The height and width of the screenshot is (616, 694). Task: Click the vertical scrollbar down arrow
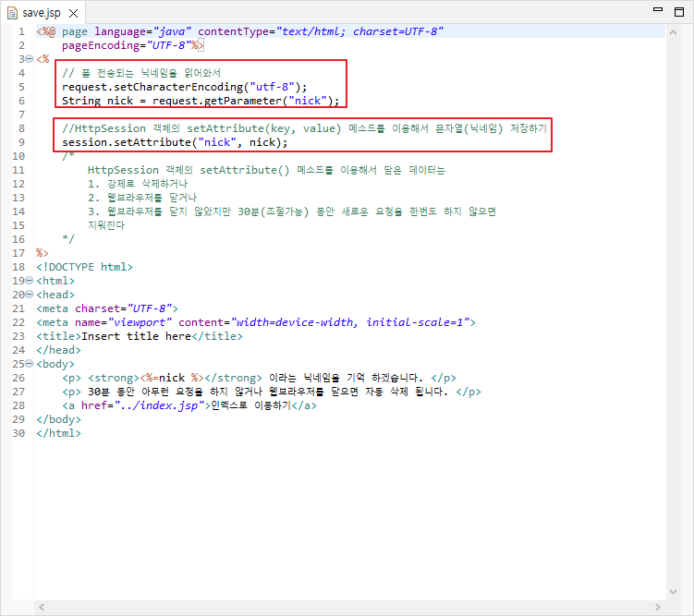pyautogui.click(x=673, y=592)
